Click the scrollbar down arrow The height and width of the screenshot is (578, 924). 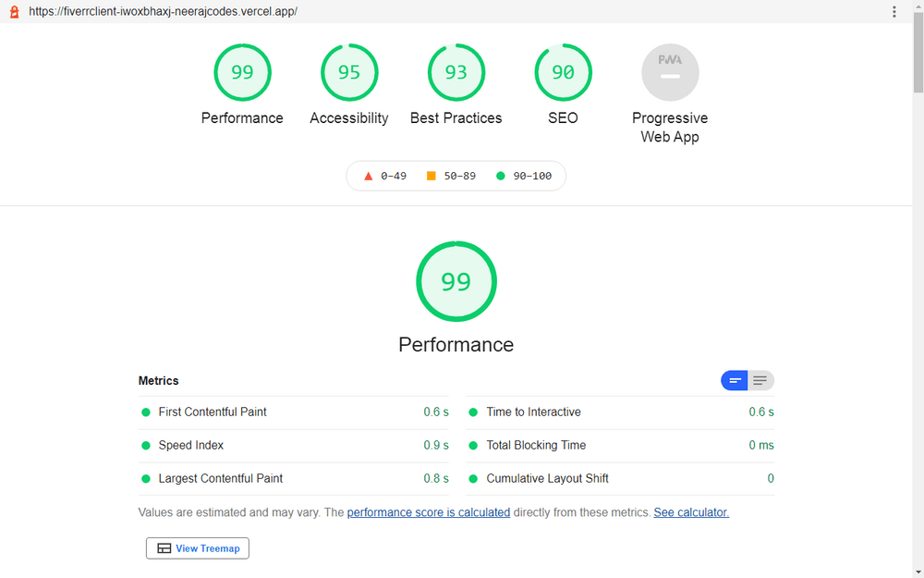click(918, 571)
